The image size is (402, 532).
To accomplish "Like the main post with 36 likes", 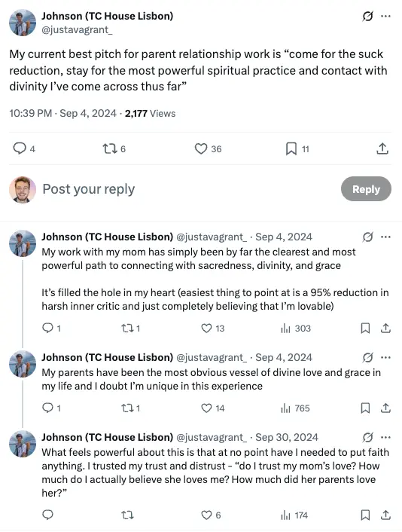I will point(201,148).
